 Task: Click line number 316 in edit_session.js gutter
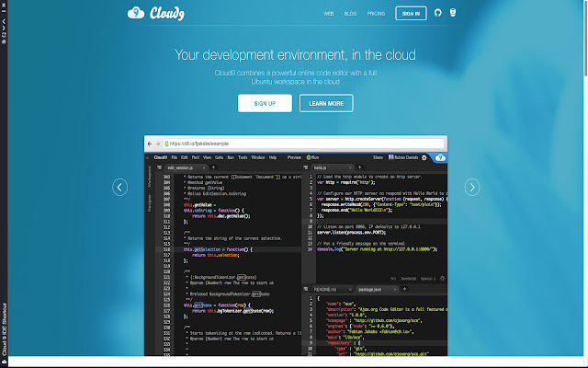(166, 249)
